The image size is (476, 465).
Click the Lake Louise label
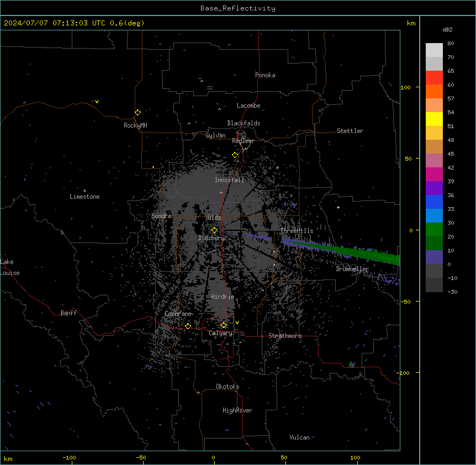(10, 267)
